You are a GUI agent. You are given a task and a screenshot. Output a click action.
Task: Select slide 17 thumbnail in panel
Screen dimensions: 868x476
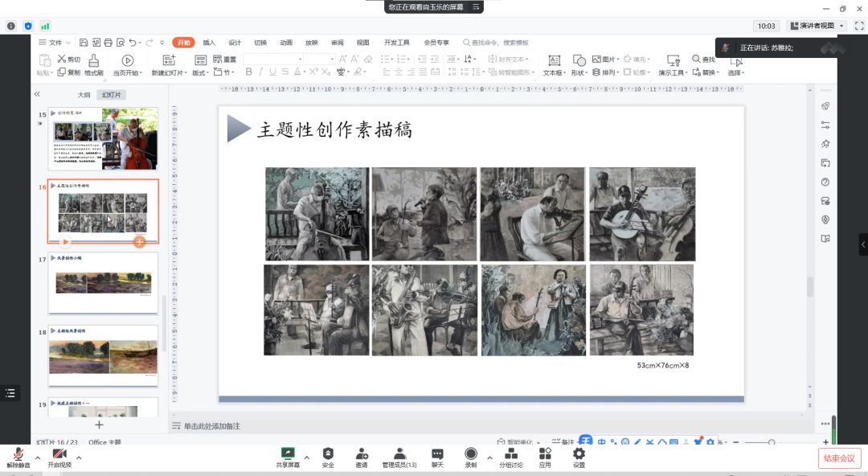point(103,283)
